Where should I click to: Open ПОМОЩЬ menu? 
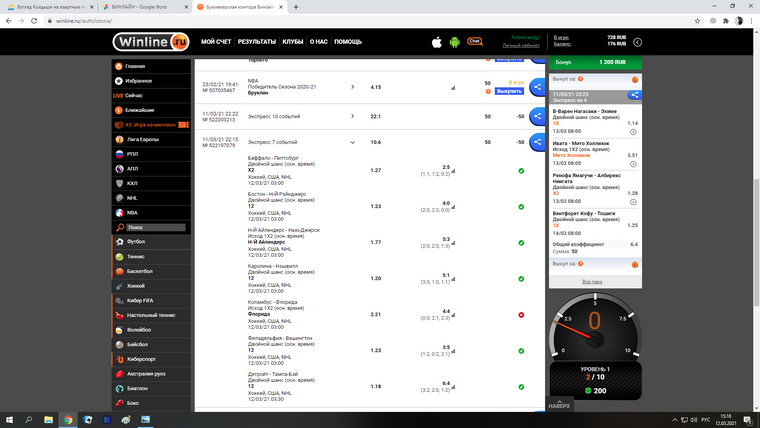click(348, 42)
